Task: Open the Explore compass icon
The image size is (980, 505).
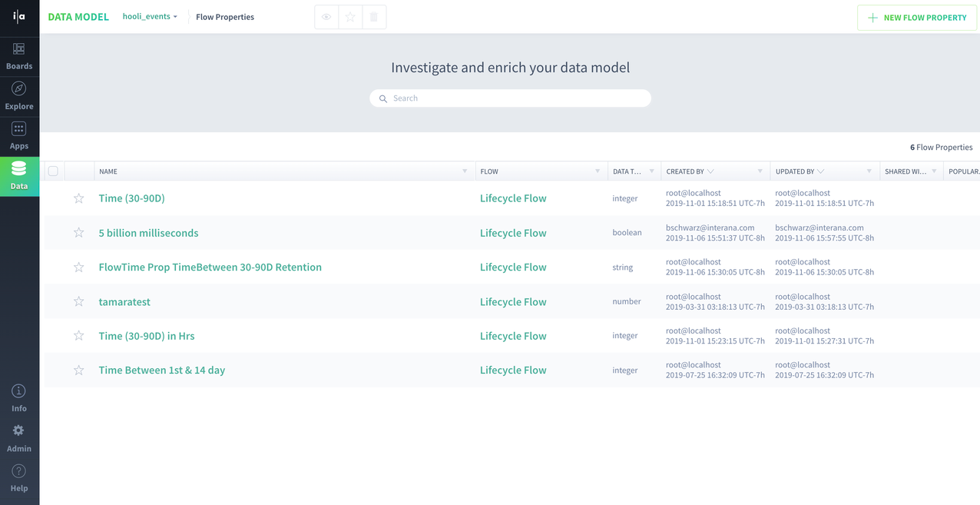Action: point(19,88)
